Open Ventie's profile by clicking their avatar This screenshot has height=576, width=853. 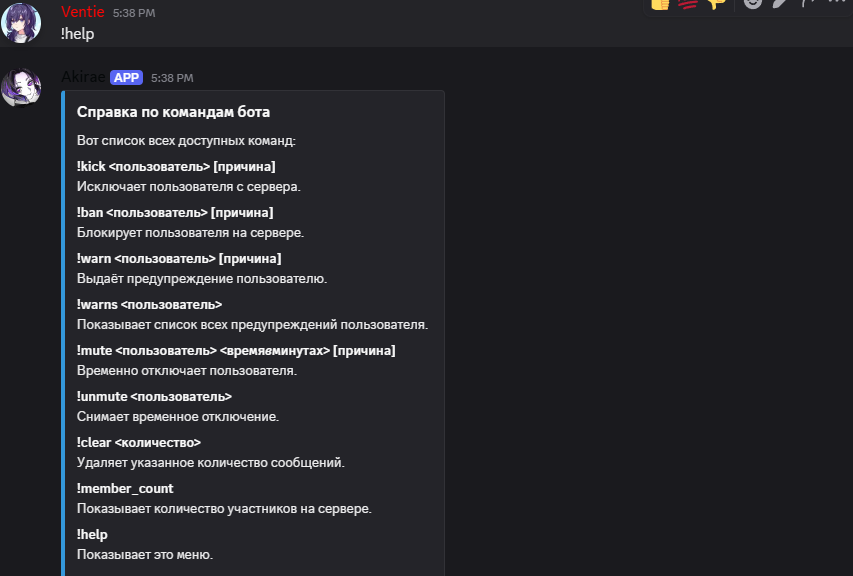(x=22, y=22)
